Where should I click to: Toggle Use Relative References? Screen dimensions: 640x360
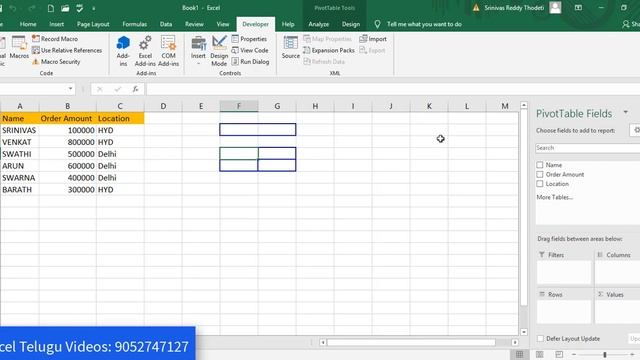67,50
